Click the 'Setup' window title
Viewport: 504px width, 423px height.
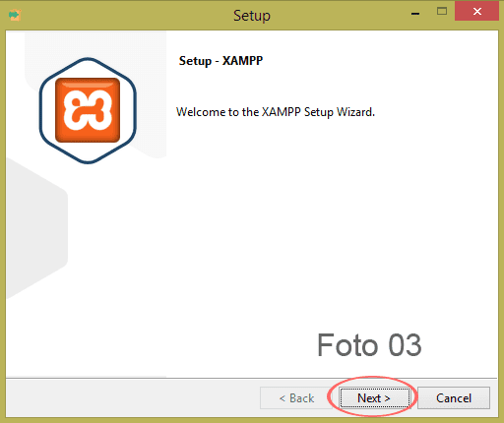tap(252, 16)
